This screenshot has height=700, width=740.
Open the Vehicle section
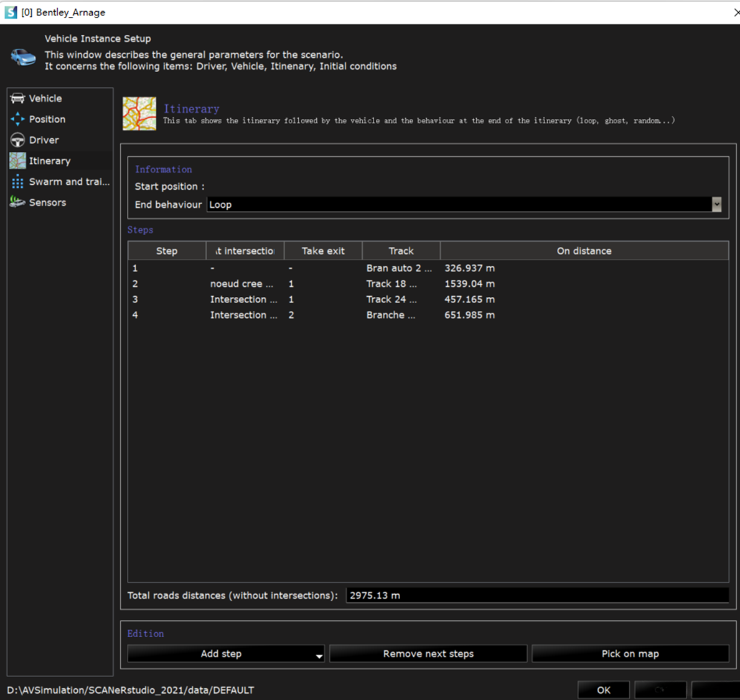click(60, 98)
